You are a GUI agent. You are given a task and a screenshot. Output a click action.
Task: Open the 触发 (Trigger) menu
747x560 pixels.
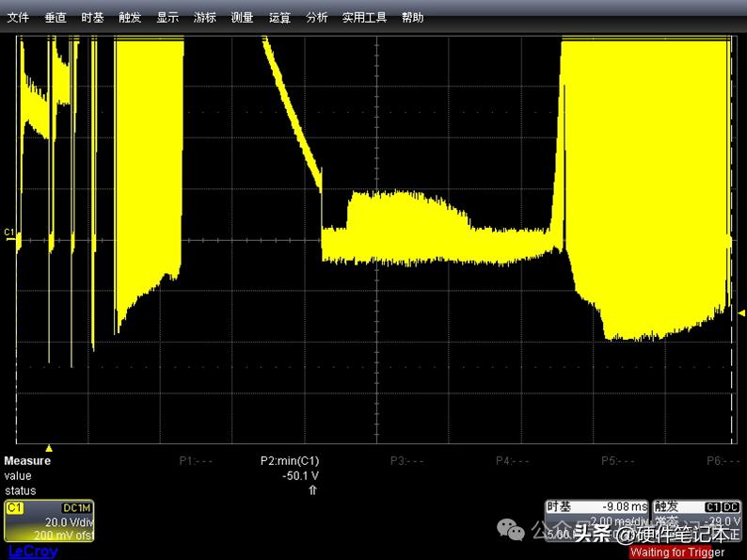click(x=130, y=17)
